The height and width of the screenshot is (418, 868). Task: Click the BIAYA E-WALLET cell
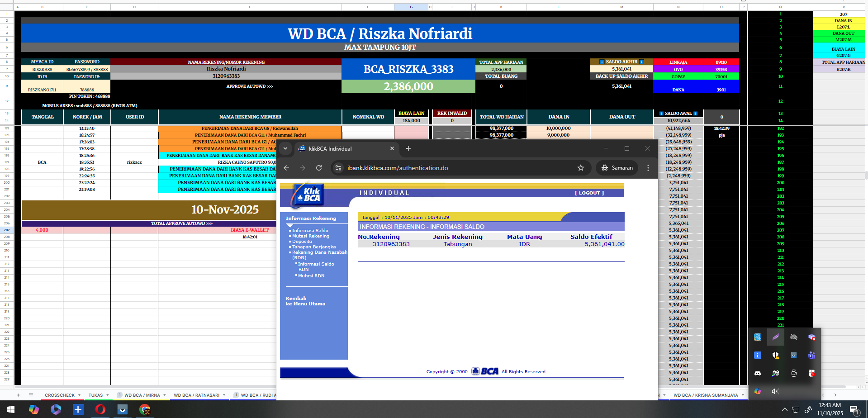tap(250, 230)
